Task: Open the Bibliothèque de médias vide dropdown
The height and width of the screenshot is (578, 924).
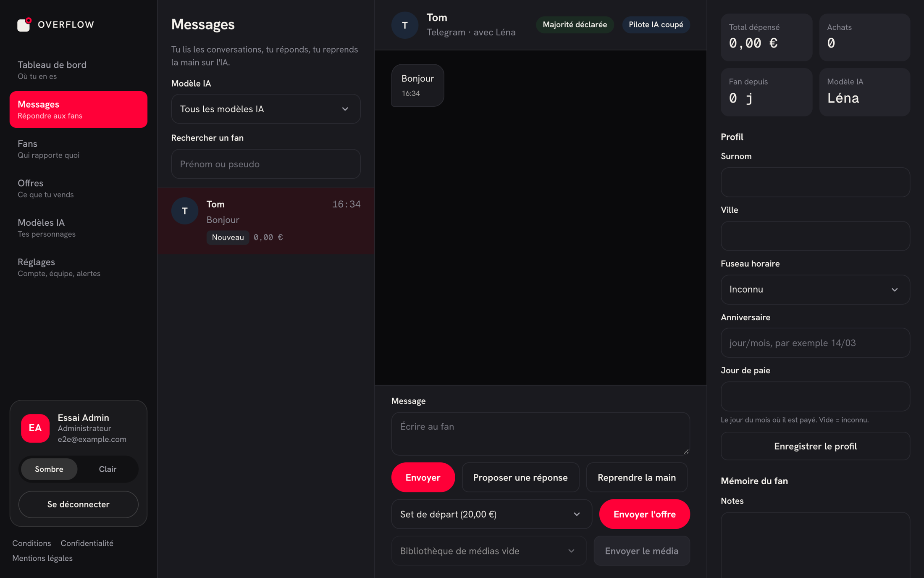Action: (489, 551)
